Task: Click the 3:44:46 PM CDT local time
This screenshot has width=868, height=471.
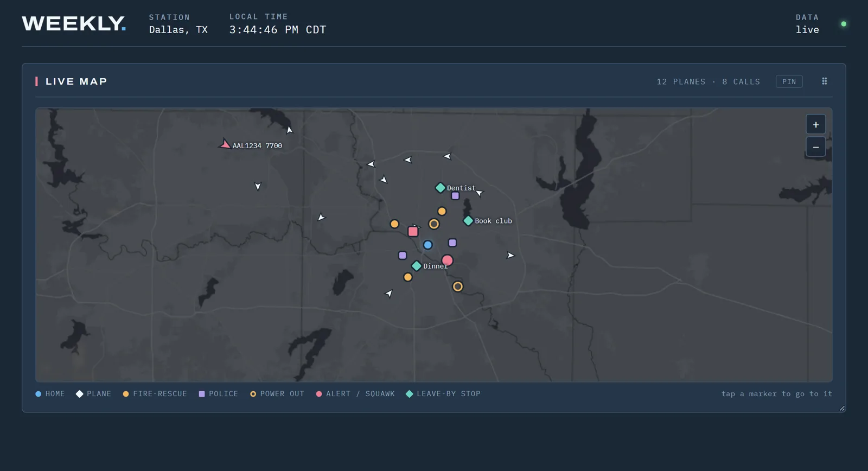Action: (278, 30)
